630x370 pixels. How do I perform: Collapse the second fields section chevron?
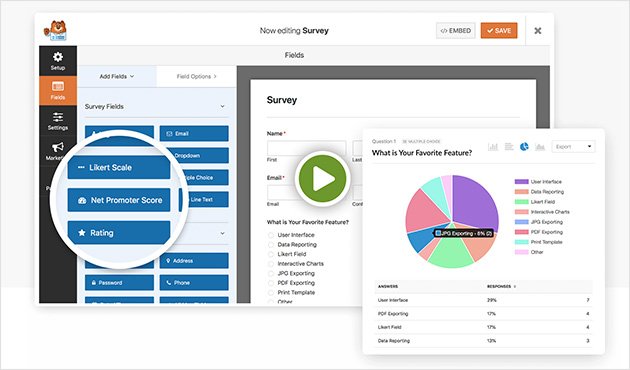222,233
